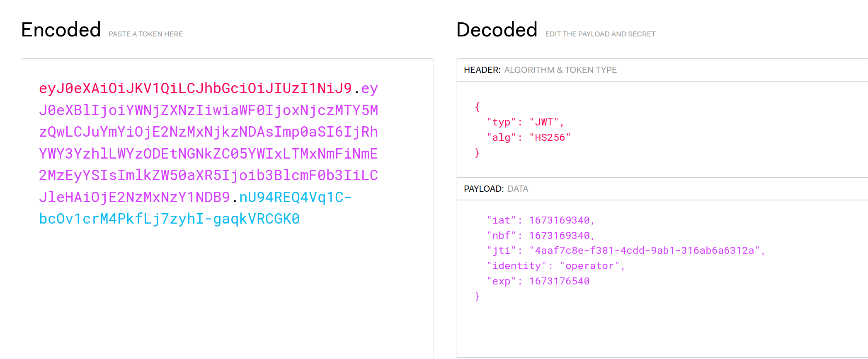Click the "JWT" value in header JSON
Image resolution: width=868 pixels, height=359 pixels.
pos(544,122)
